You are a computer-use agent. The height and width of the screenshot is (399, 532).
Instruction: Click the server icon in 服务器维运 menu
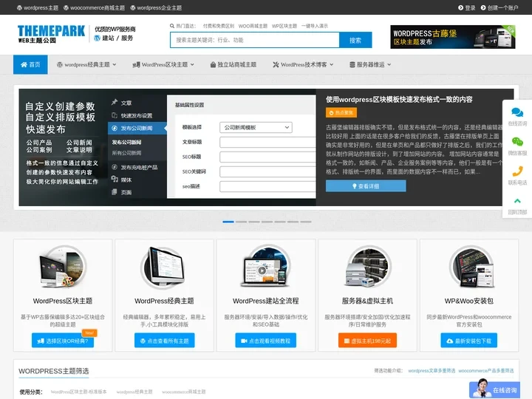click(x=352, y=64)
